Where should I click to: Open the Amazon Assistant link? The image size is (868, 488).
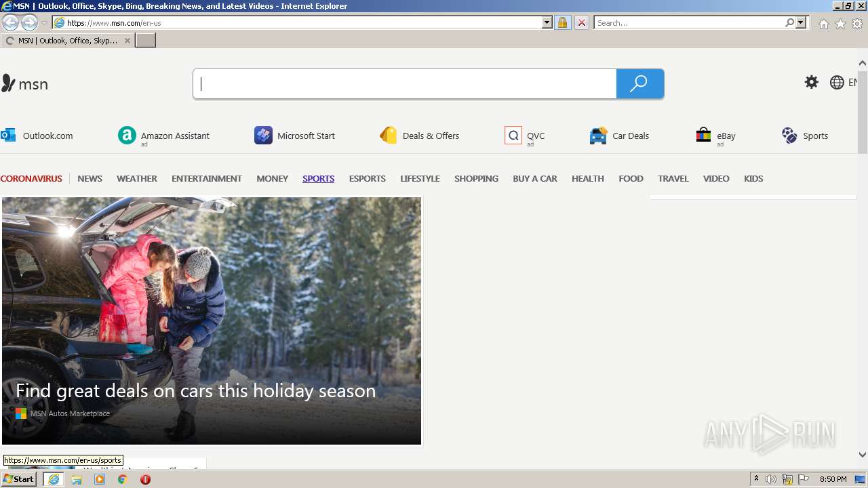point(175,136)
